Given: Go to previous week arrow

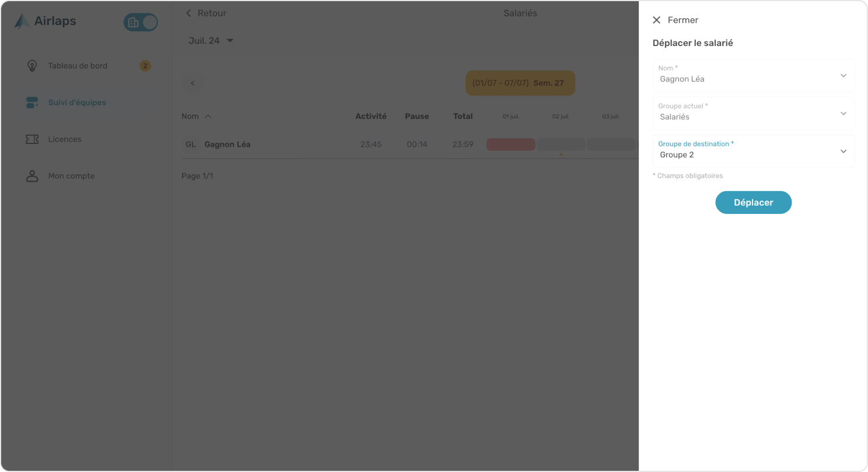Looking at the screenshot, I should coord(192,83).
